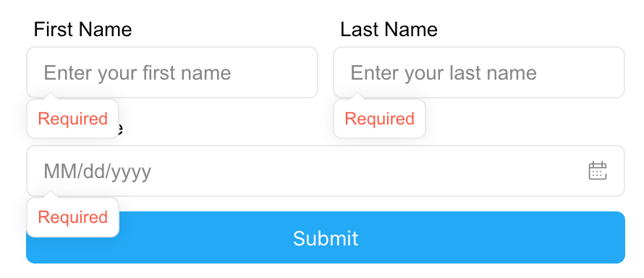
Task: Click the MM/dd/yyyy placeholder text
Action: (x=98, y=172)
